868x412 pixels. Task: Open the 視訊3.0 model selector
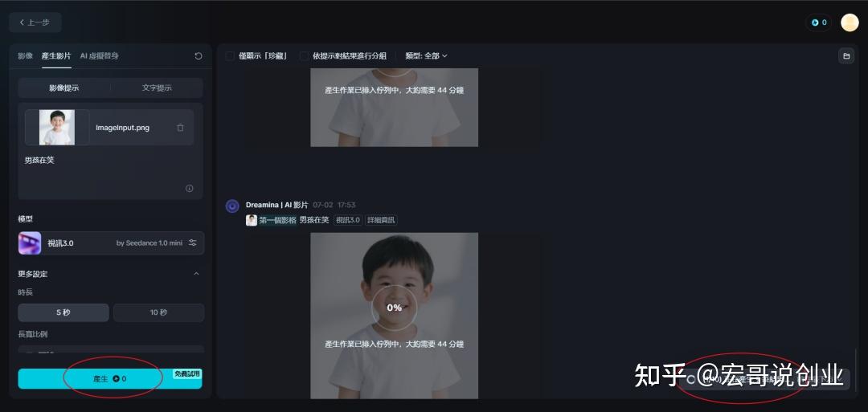pos(111,243)
